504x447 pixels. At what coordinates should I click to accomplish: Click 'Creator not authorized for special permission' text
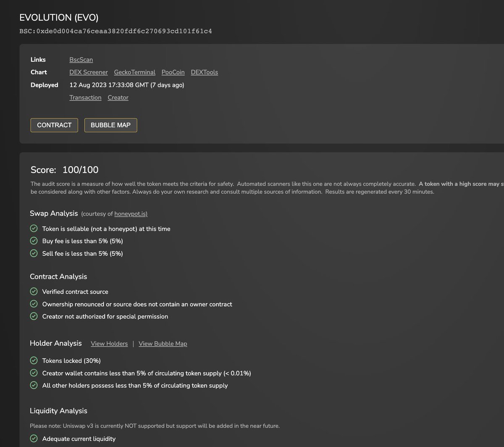click(105, 317)
